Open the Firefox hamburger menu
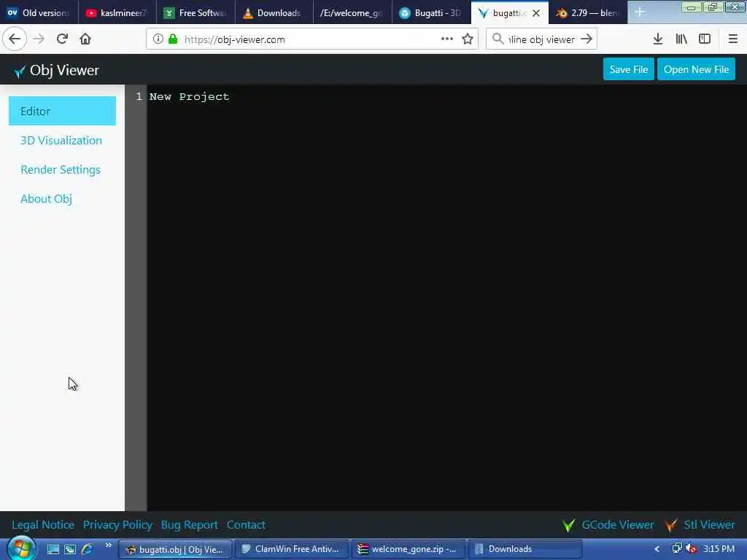747x560 pixels. click(x=732, y=39)
